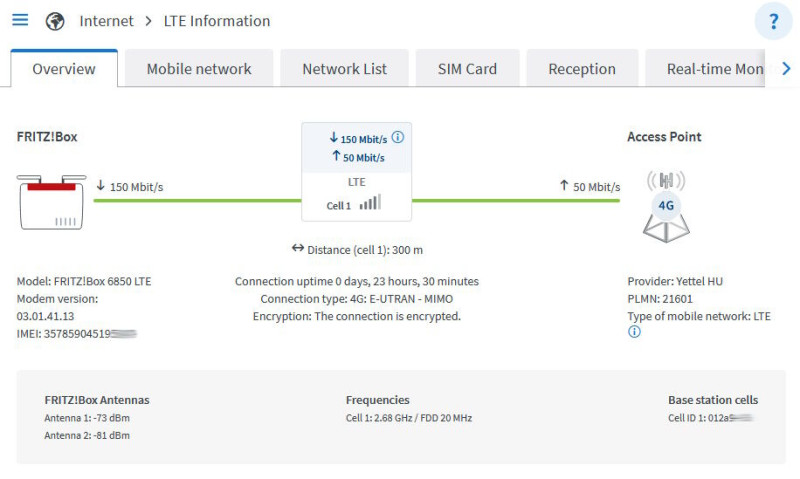Viewport: 800px width, 479px height.
Task: Switch to the Mobile network tab
Action: coord(199,69)
